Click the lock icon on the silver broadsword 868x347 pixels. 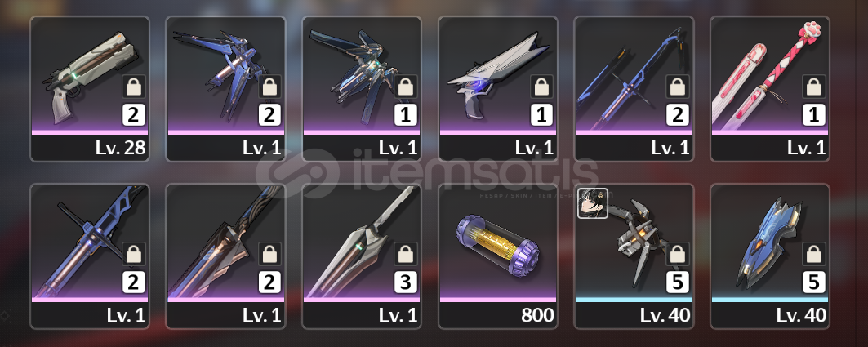pos(405,254)
